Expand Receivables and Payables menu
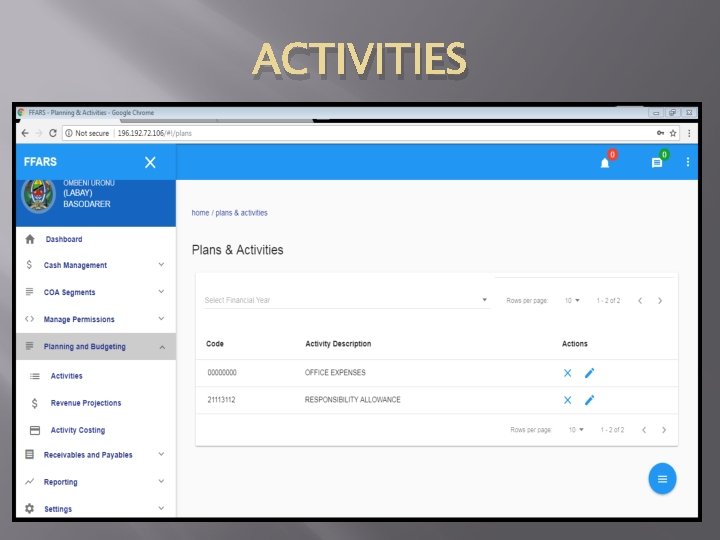Screen dimensions: 720x540 tap(161, 454)
